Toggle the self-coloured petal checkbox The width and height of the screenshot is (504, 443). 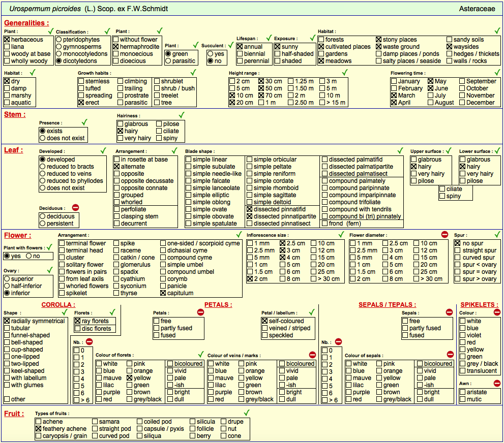coord(264,321)
